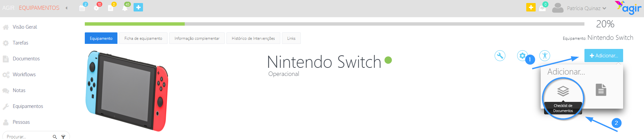Click the search magnifier in Procurar field
This screenshot has height=139, width=644.
(55, 137)
